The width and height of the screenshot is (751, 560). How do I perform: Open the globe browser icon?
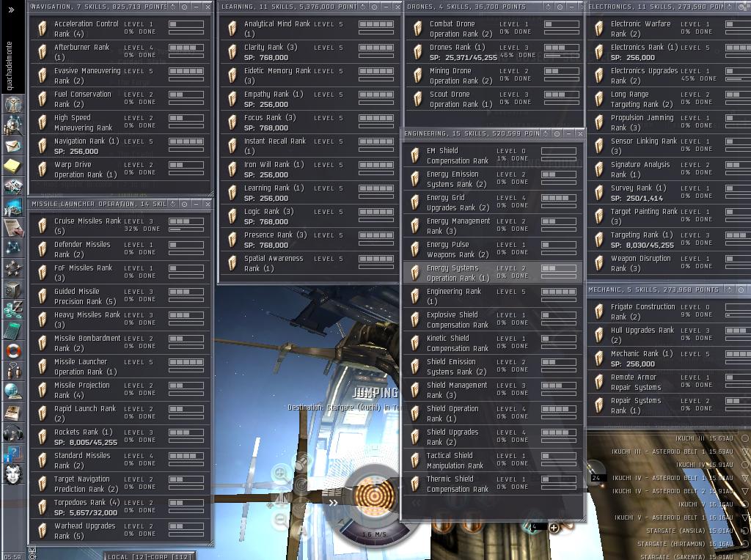pos(13,391)
